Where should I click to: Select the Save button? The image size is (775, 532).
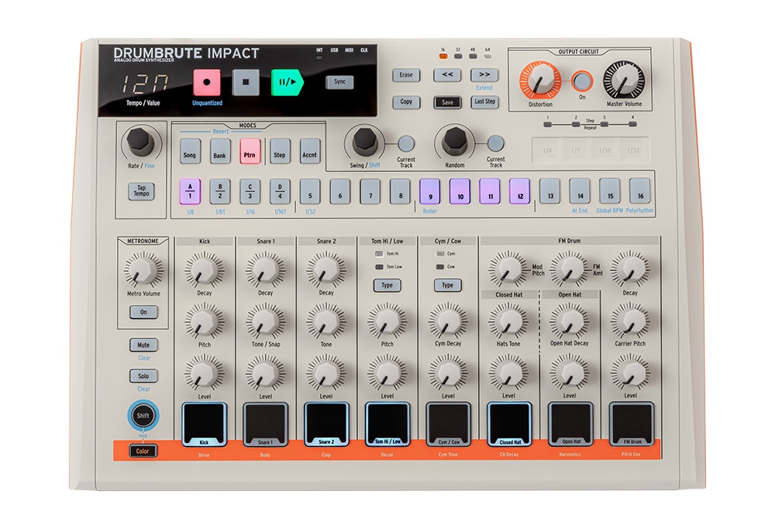(447, 102)
